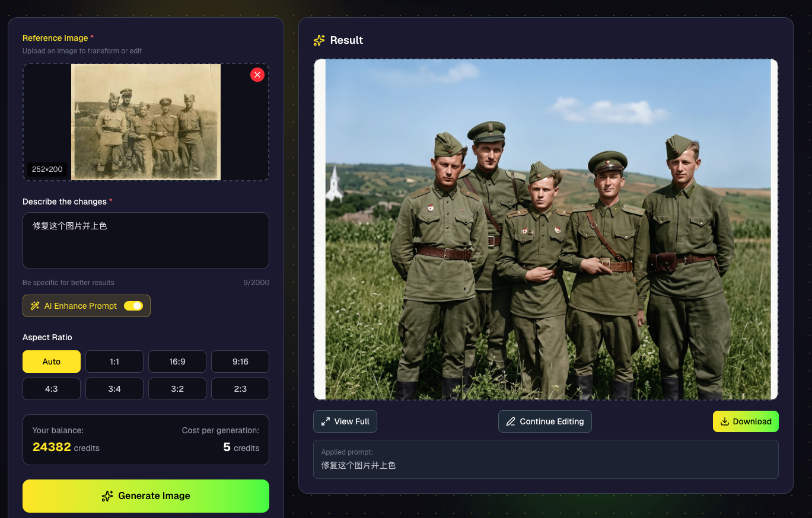
Task: Pick the 9:16 aspect ratio option
Action: point(240,362)
